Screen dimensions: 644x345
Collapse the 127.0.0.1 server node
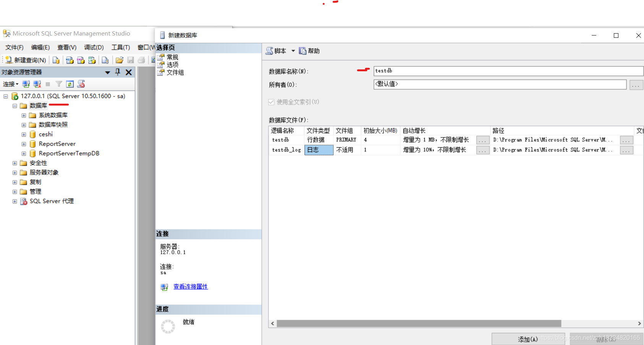6,96
